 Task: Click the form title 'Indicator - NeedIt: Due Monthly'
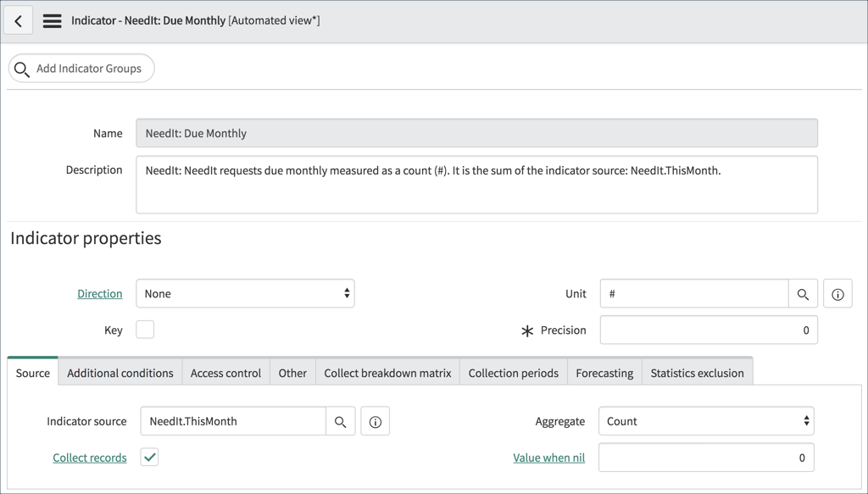coord(148,21)
